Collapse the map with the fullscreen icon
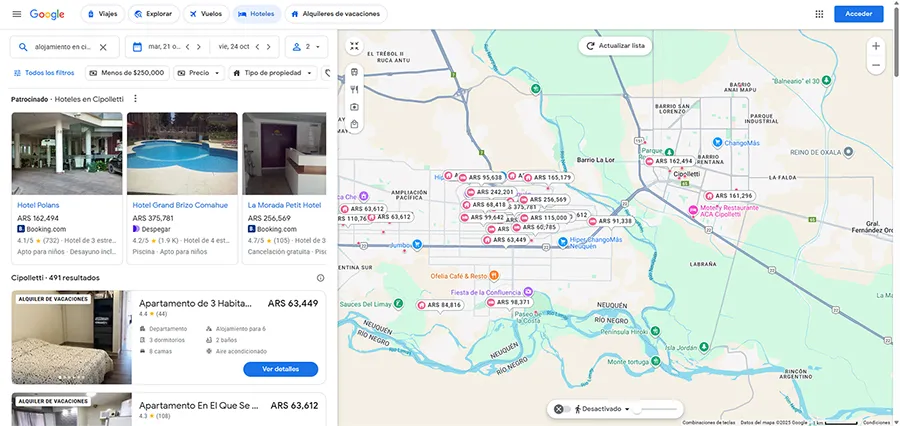This screenshot has height=426, width=900. pos(354,46)
